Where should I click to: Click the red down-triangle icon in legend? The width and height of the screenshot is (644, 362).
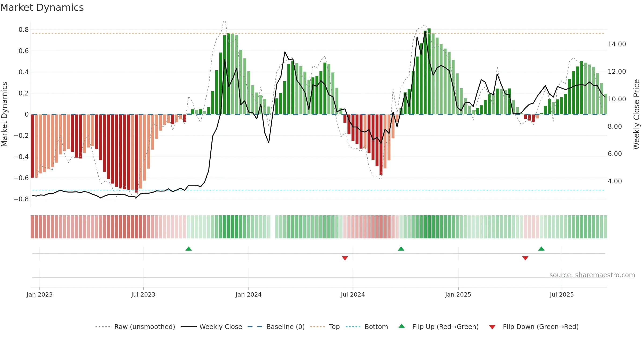[492, 327]
